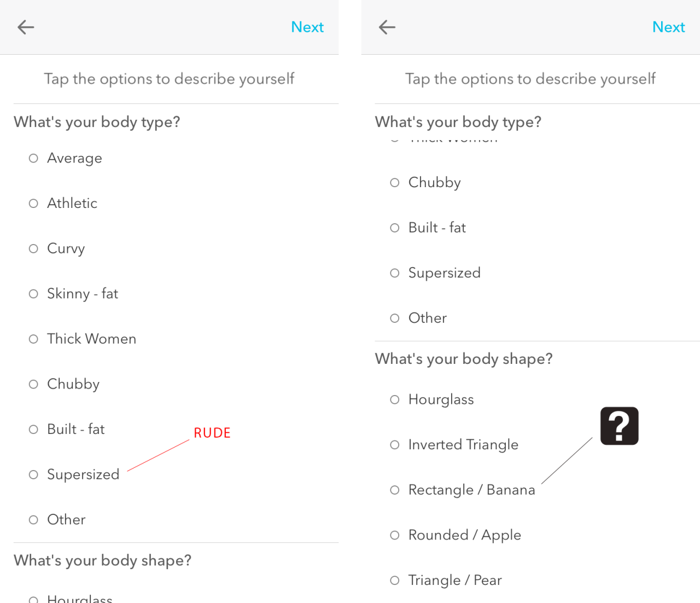Pick the Rectangle / Banana shape
The image size is (700, 603).
[395, 490]
